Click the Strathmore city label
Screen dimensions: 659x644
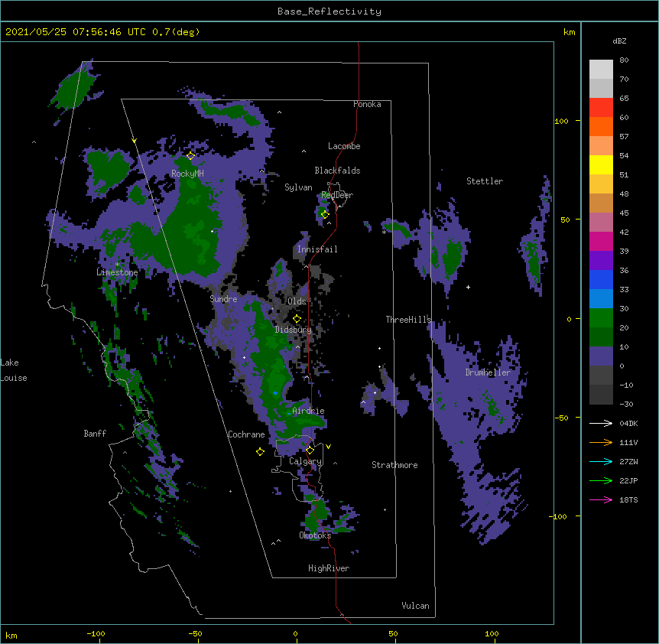tap(394, 465)
